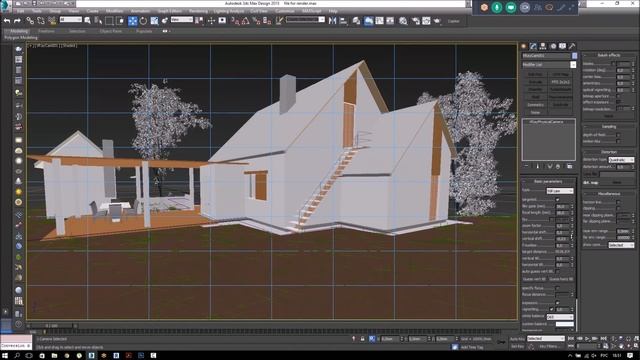
Task: Toggle the Percent Snap icon
Action: (x=256, y=20)
